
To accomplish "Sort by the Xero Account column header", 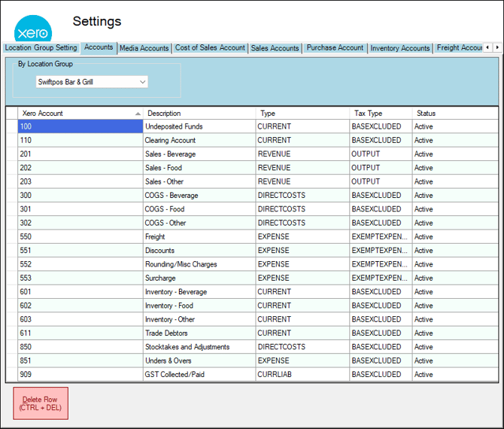I will tap(80, 113).
